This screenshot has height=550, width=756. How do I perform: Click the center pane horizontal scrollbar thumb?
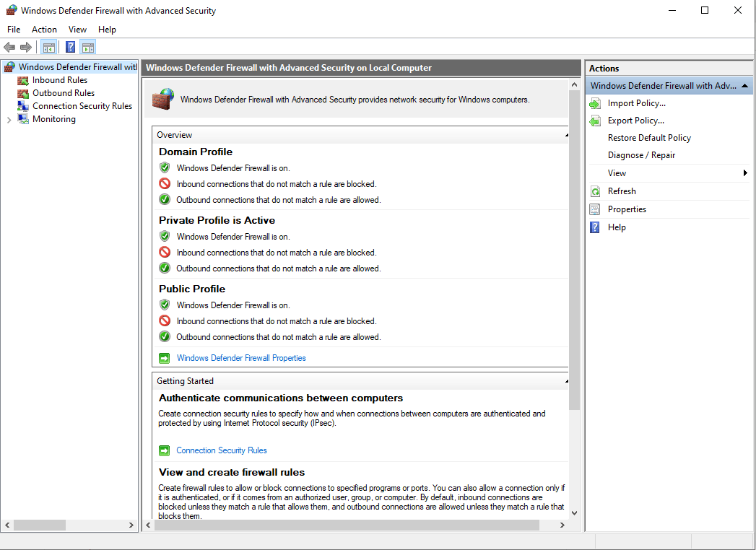coord(347,525)
